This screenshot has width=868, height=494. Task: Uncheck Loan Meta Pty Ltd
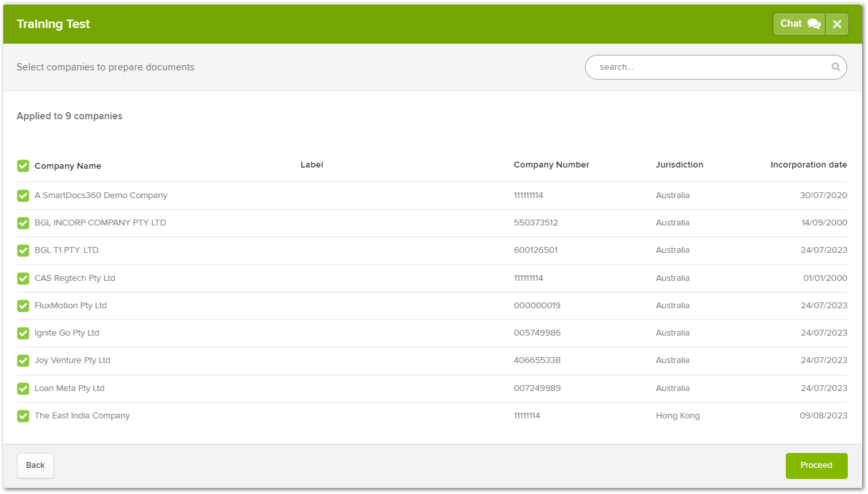point(23,388)
